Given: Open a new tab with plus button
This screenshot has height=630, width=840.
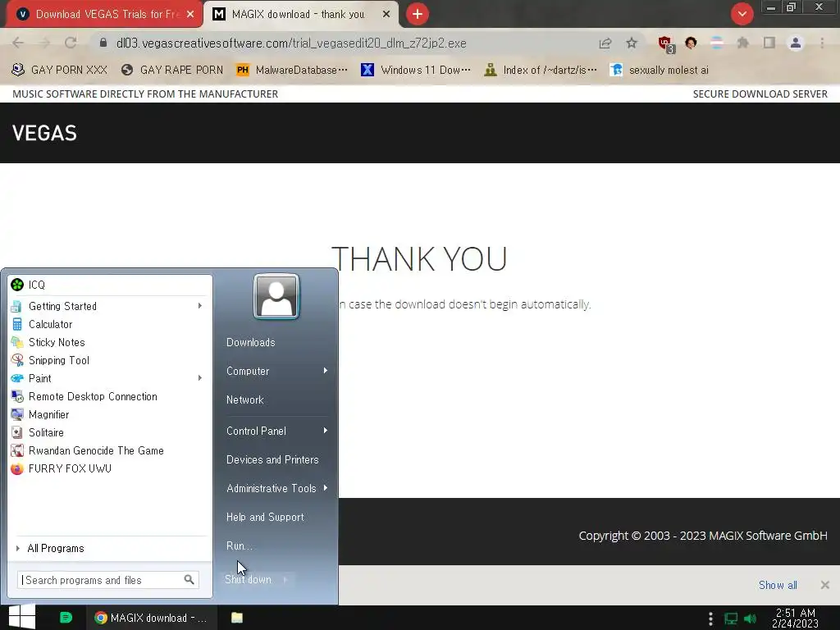Looking at the screenshot, I should pos(418,14).
